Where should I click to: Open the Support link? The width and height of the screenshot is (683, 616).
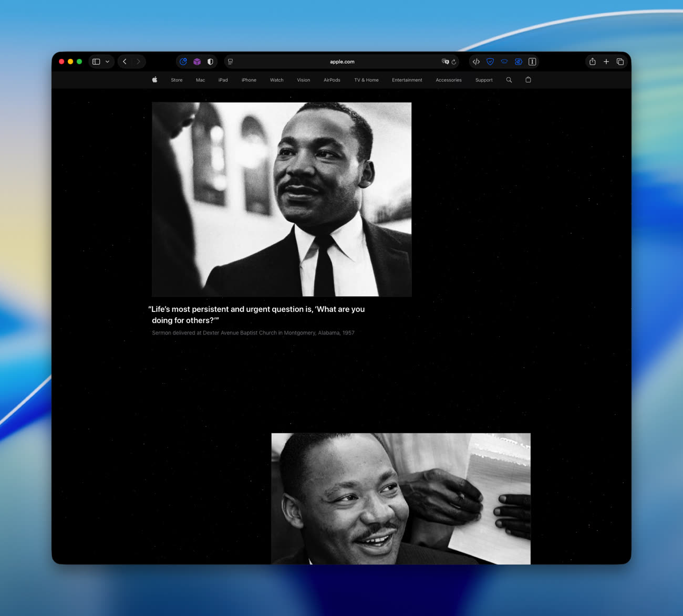coord(484,80)
